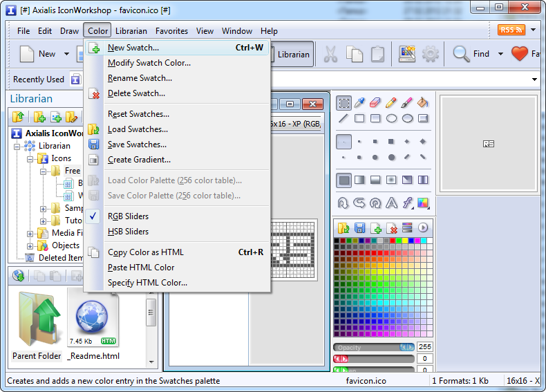Viewport: 546px width, 392px height.
Task: Choose the largest round brush shape
Action: pyautogui.click(x=391, y=157)
